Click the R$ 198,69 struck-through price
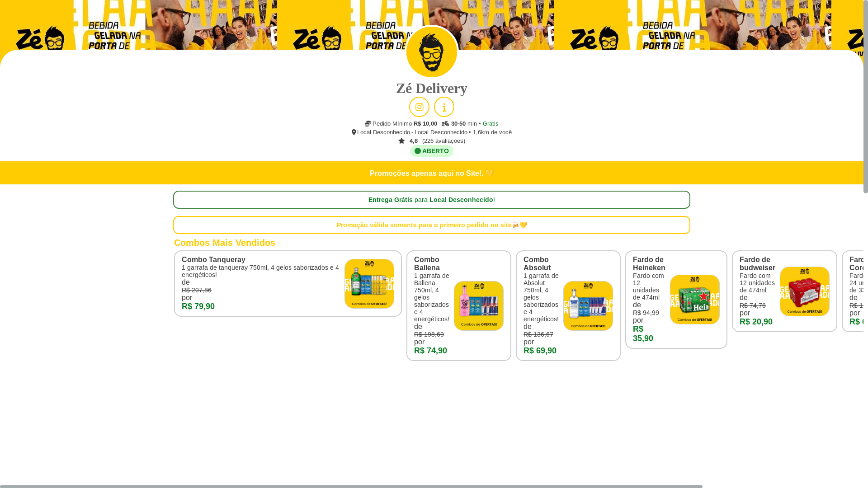Screen dimensions: 868x488 click(429, 334)
